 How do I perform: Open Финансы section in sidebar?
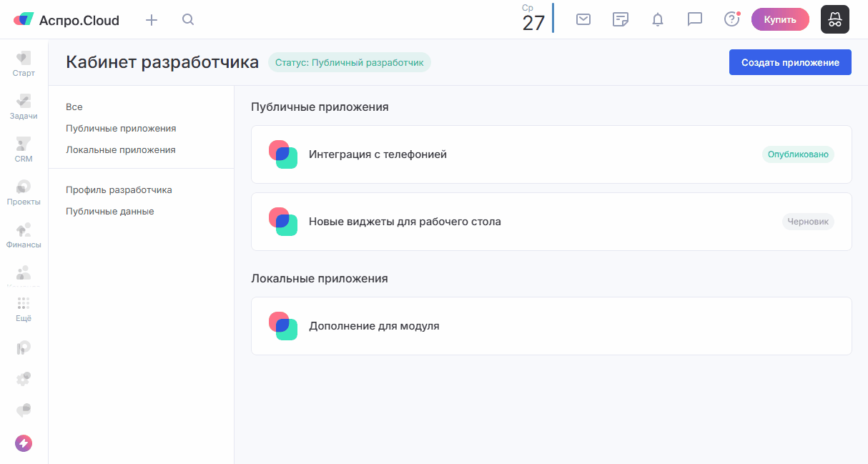(24, 235)
